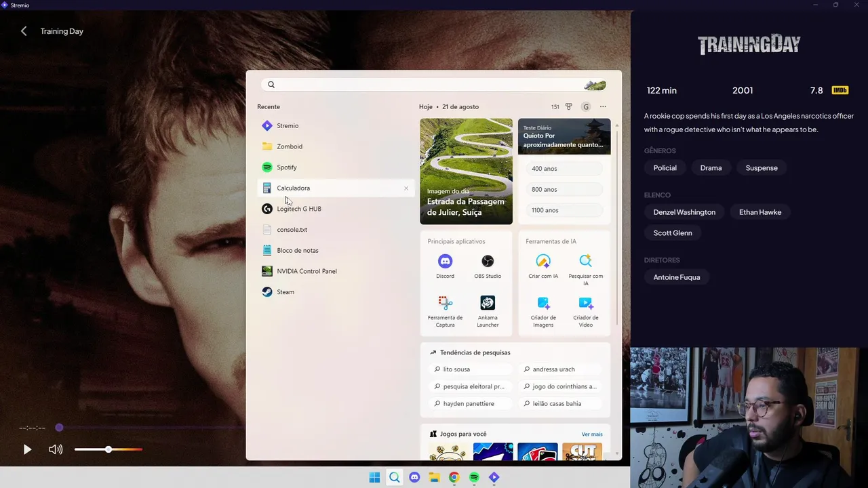Viewport: 868px width, 488px height.
Task: Choose the 1100 anos quiz answer
Action: (564, 210)
